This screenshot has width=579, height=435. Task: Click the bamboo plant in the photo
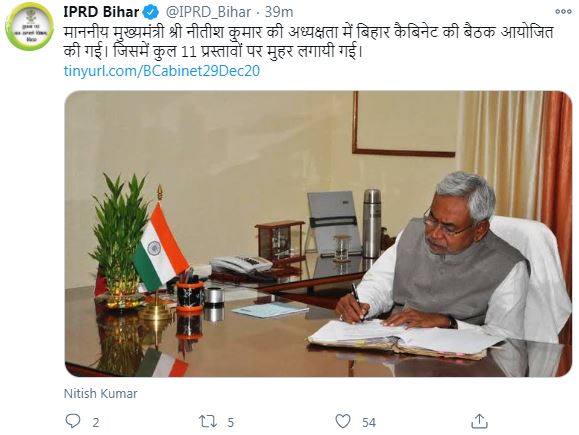120,231
